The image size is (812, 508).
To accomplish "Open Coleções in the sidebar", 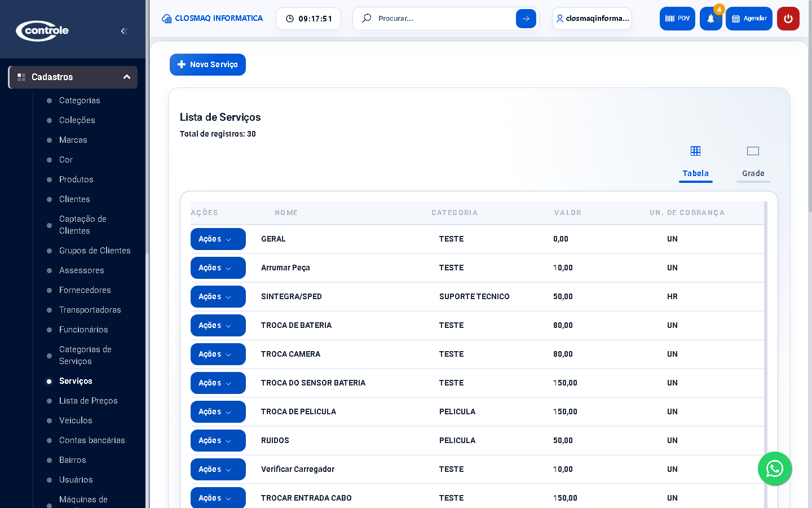I will (77, 120).
